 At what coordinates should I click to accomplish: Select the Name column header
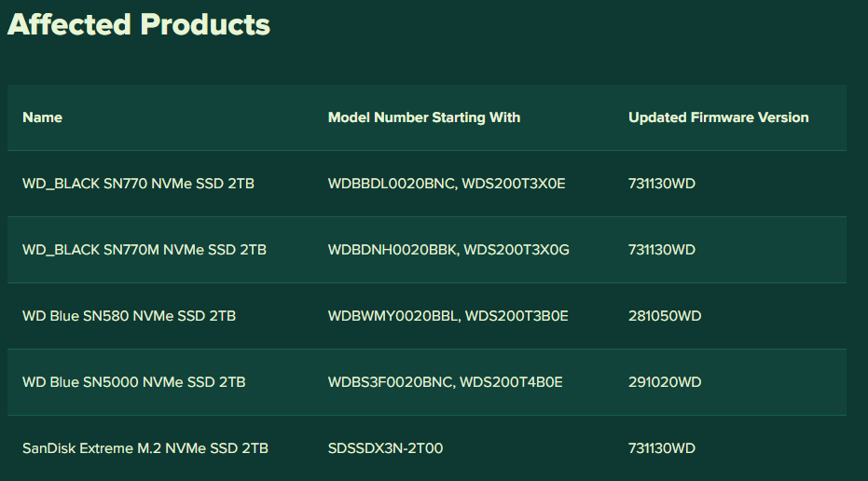point(42,117)
